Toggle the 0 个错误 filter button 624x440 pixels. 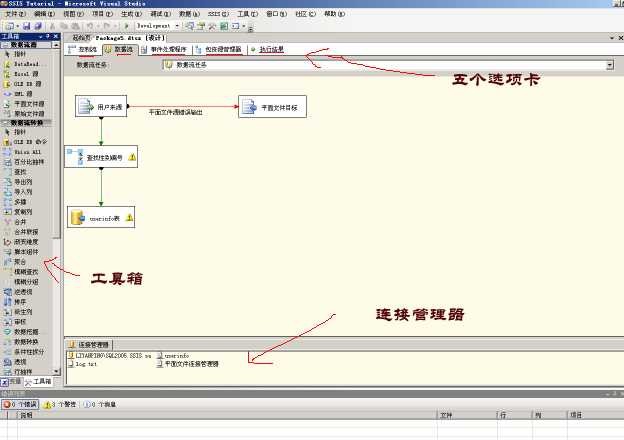pyautogui.click(x=20, y=405)
